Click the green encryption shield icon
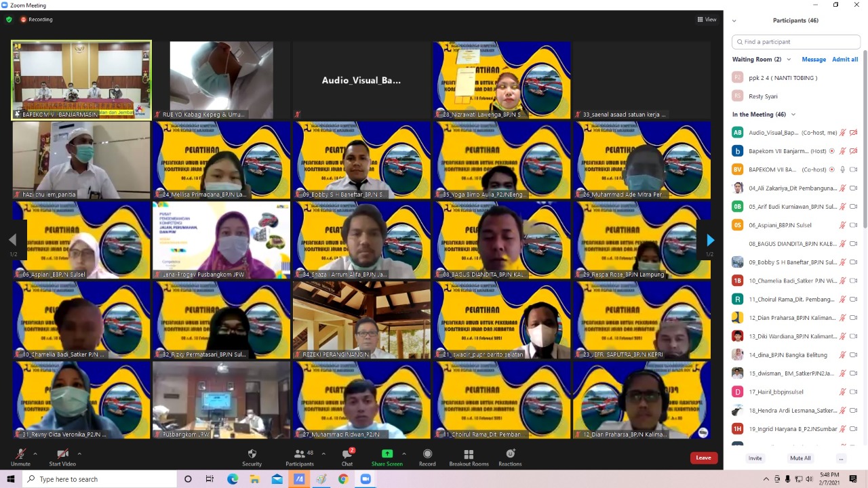868x488 pixels. pos(9,20)
